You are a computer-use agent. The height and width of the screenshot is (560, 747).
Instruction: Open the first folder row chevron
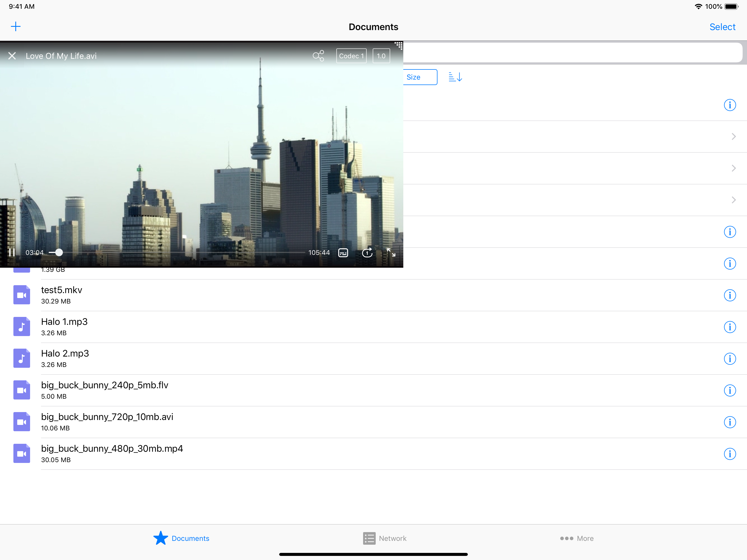click(x=733, y=136)
